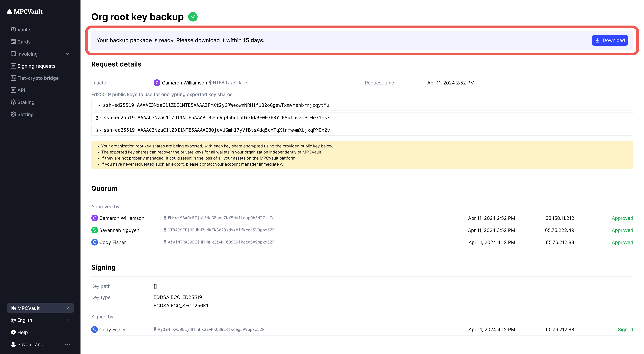Click the Vaults sidebar icon
Image resolution: width=644 pixels, height=354 pixels.
point(13,30)
